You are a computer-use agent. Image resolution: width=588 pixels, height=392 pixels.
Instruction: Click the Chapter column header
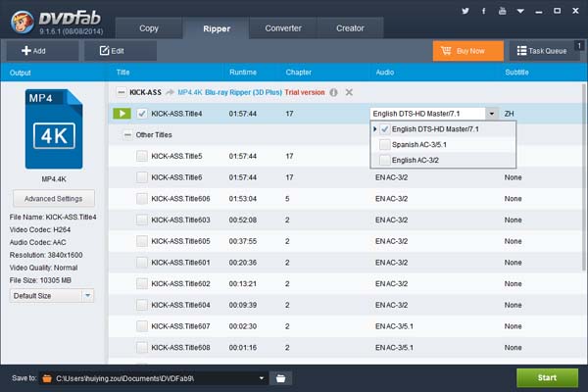298,72
